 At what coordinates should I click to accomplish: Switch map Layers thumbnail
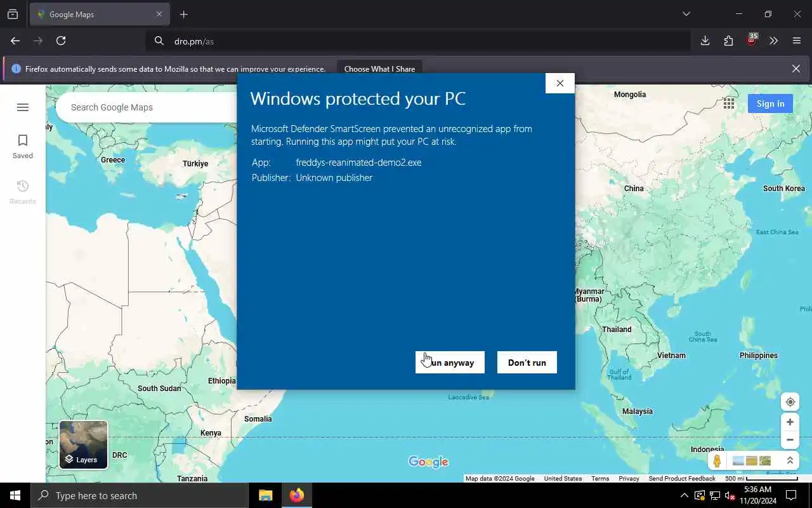pos(84,444)
